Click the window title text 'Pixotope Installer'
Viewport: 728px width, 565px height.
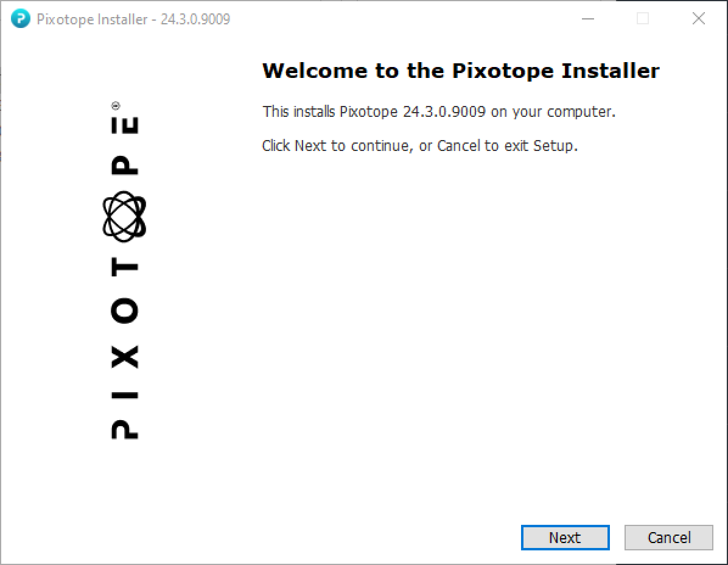pyautogui.click(x=92, y=19)
